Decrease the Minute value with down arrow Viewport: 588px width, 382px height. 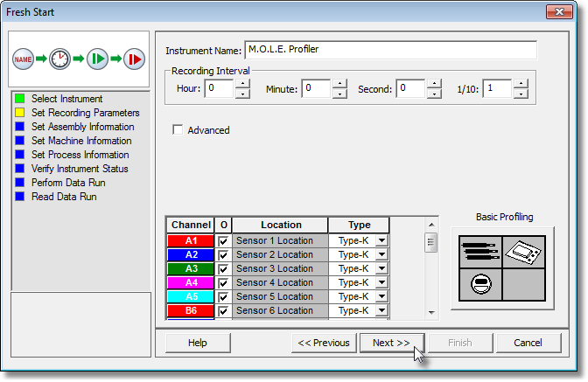pyautogui.click(x=339, y=94)
